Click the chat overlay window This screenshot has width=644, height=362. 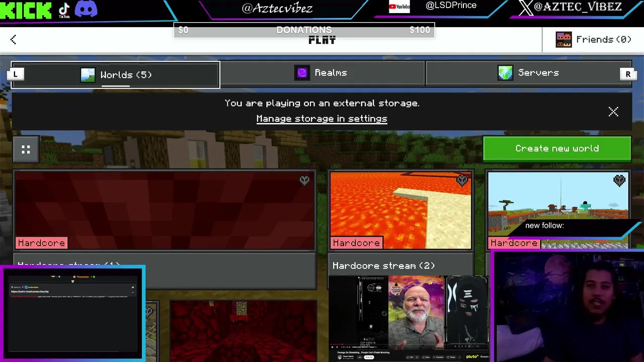pyautogui.click(x=73, y=313)
